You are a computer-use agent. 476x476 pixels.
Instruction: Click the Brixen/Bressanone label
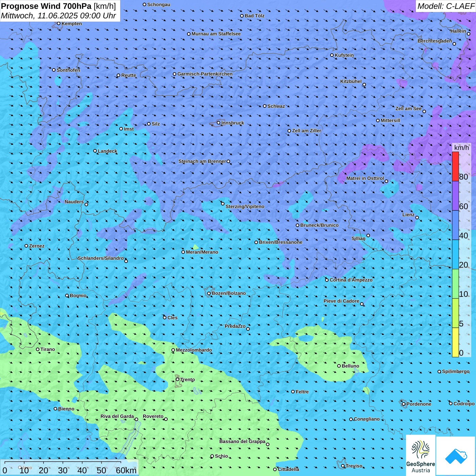click(280, 242)
